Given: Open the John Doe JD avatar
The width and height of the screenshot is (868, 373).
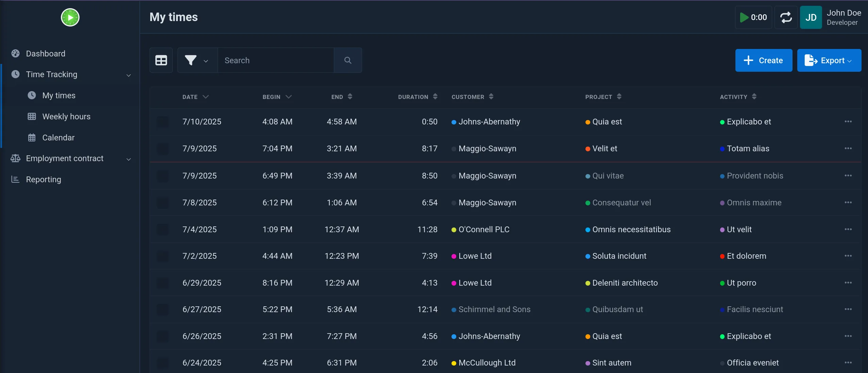Looking at the screenshot, I should click(811, 17).
